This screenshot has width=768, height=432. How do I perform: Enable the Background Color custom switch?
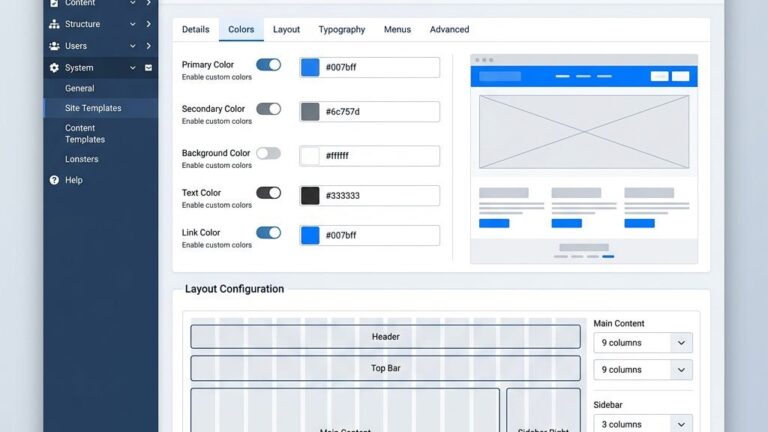268,153
